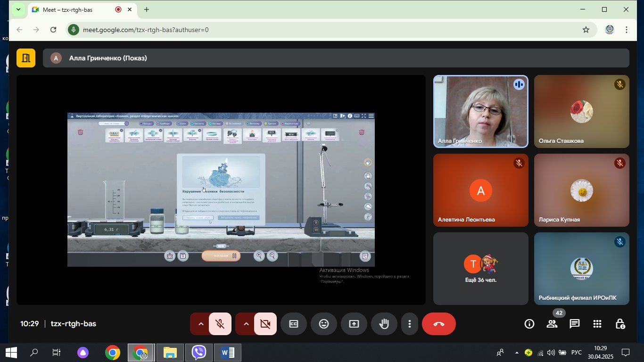Select Ольга Сташкова's participant tile
Image resolution: width=644 pixels, height=362 pixels.
pyautogui.click(x=582, y=112)
